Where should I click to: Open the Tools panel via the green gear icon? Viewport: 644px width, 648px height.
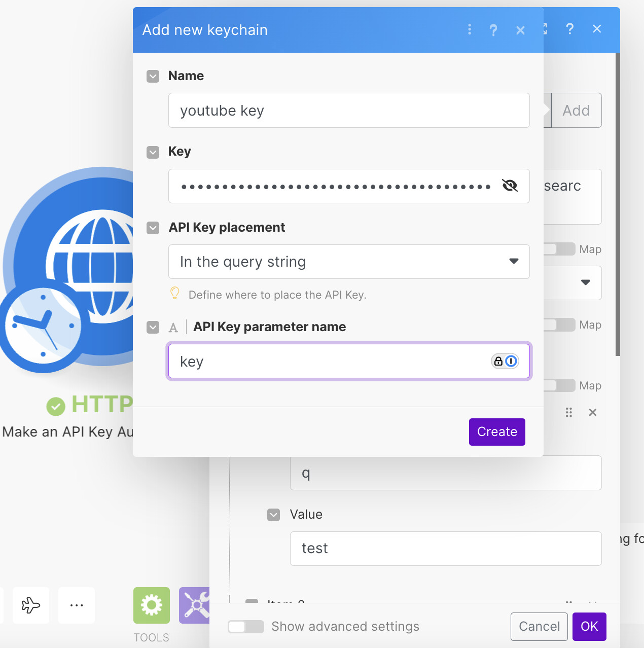pyautogui.click(x=151, y=605)
